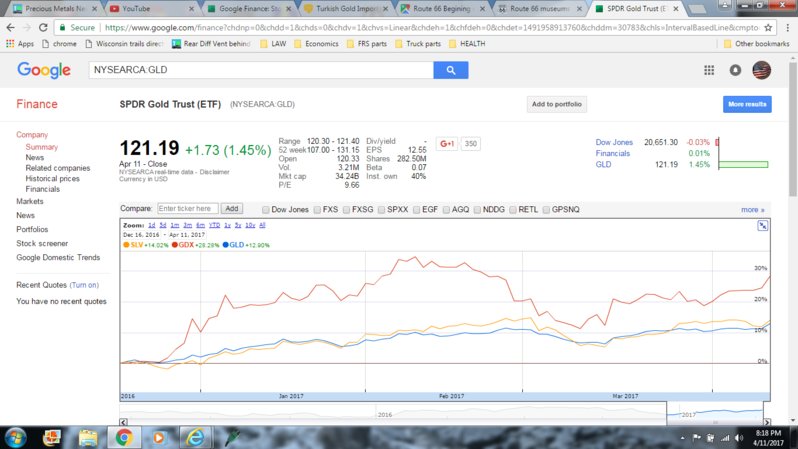Check the Dow Jones compare box
Viewport: 798px width, 449px height.
[x=266, y=210]
